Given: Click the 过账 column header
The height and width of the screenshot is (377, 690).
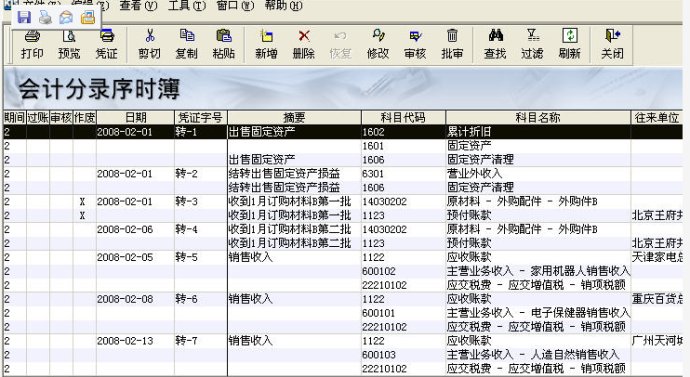Looking at the screenshot, I should (38, 117).
